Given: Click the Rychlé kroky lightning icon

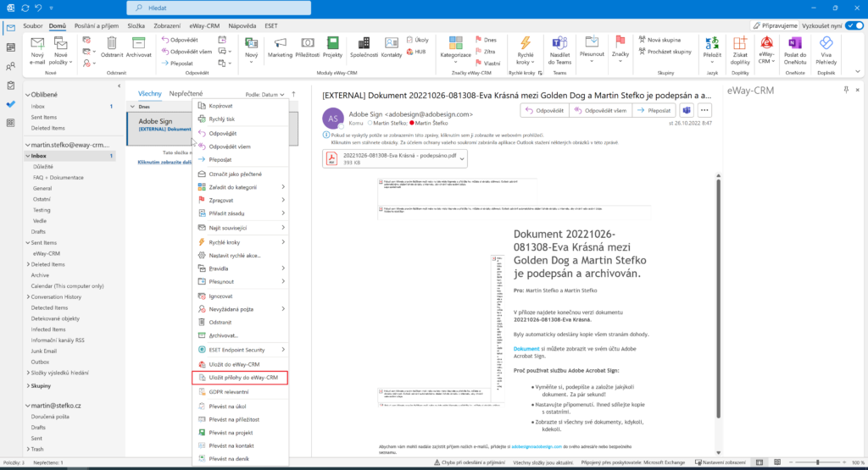Looking at the screenshot, I should coord(526,42).
